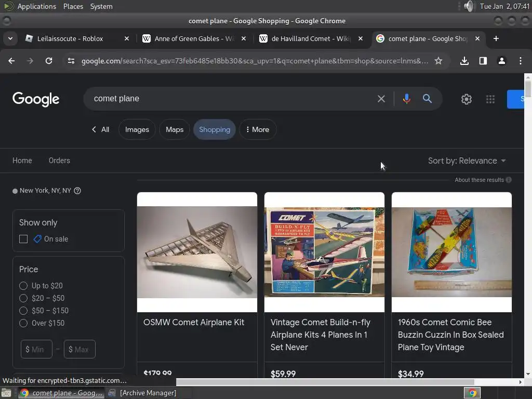Open Google apps grid
This screenshot has width=532, height=399.
pos(490,99)
